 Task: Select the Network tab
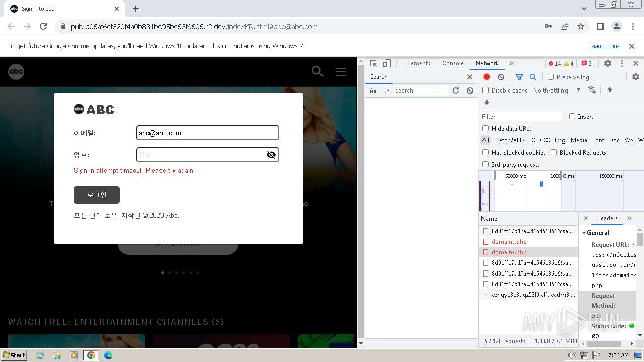pos(487,63)
